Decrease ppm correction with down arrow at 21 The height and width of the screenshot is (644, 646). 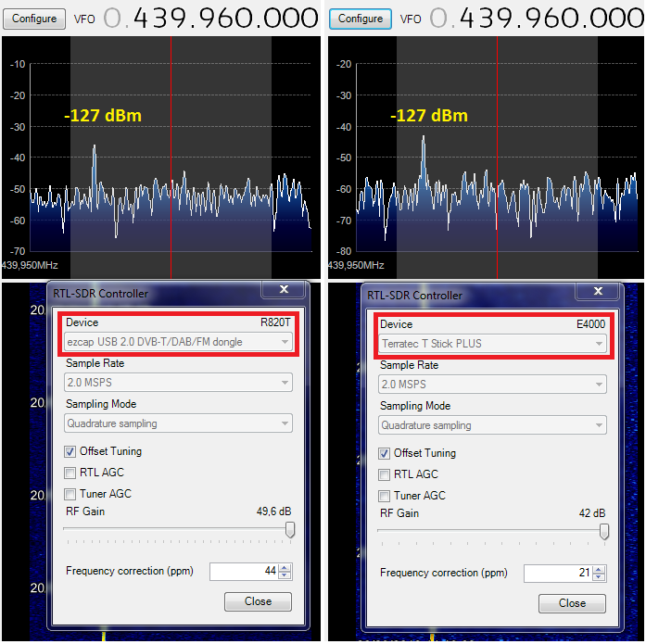(x=599, y=577)
